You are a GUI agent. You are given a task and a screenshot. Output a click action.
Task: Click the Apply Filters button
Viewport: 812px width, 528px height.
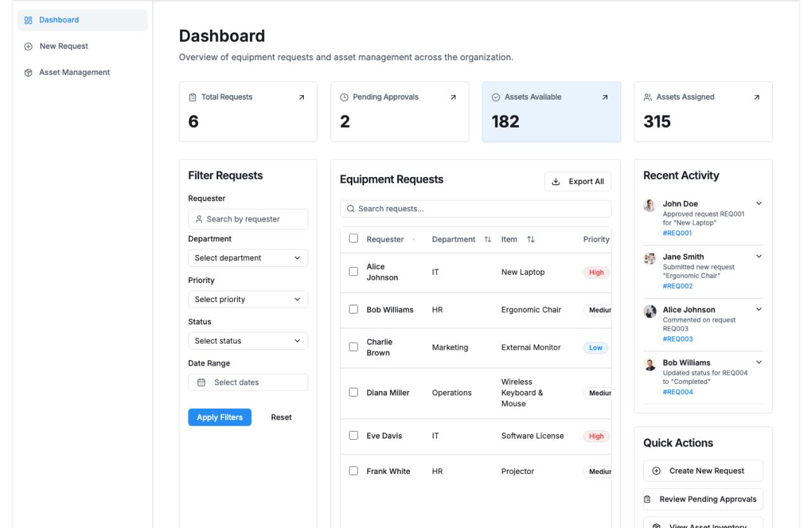click(219, 417)
